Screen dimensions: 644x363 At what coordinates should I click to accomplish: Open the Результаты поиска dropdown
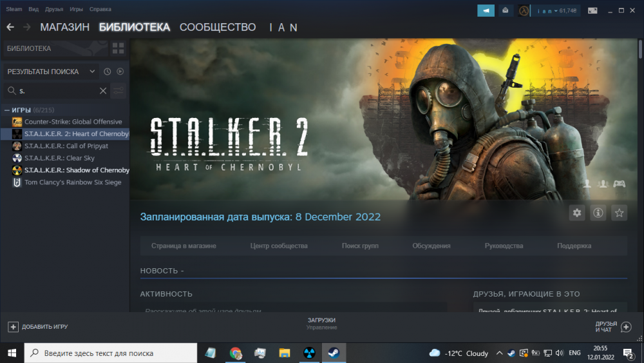pyautogui.click(x=52, y=72)
